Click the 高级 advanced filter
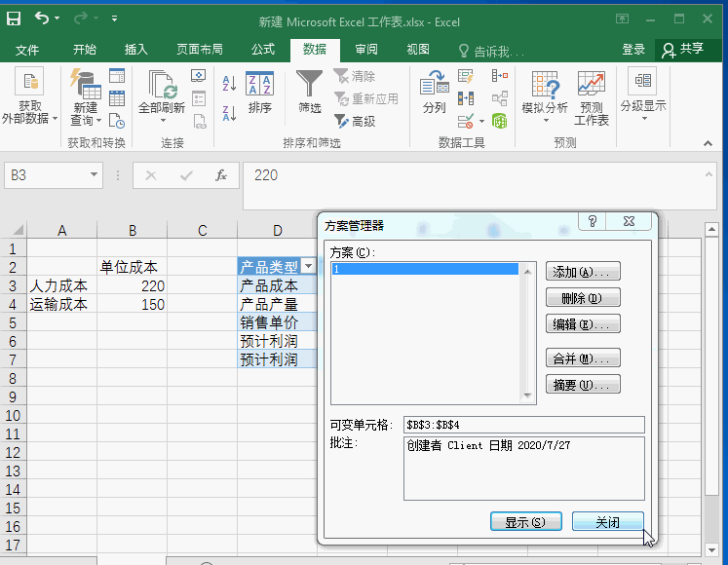Image resolution: width=728 pixels, height=565 pixels. [355, 121]
